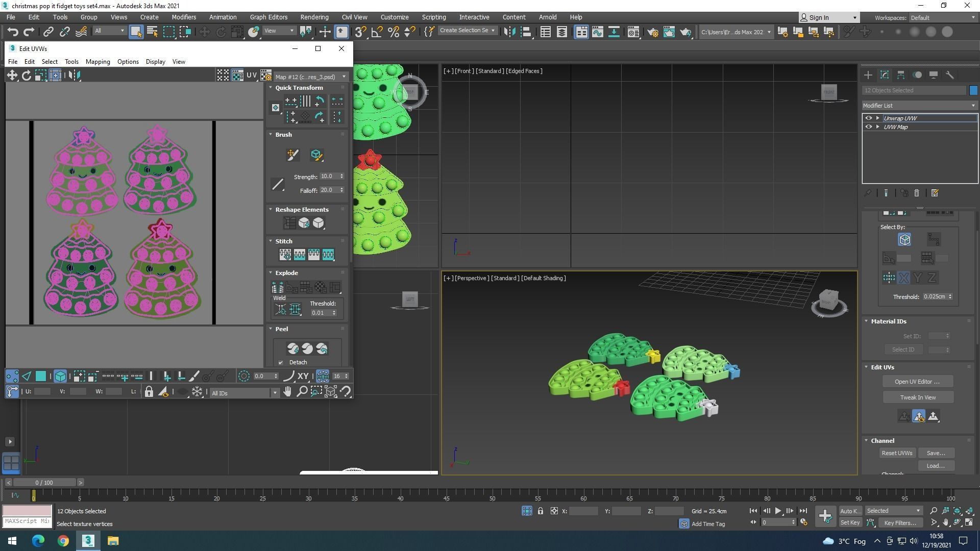This screenshot has width=980, height=551.
Task: Click the Render Setup teapot icon
Action: (652, 32)
